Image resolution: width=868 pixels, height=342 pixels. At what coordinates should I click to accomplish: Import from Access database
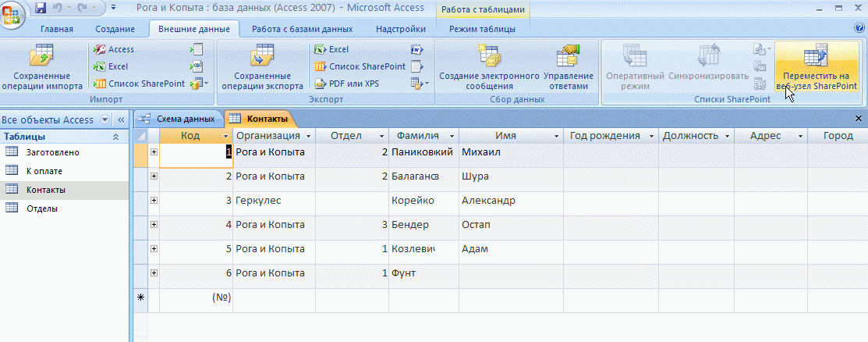[x=114, y=49]
